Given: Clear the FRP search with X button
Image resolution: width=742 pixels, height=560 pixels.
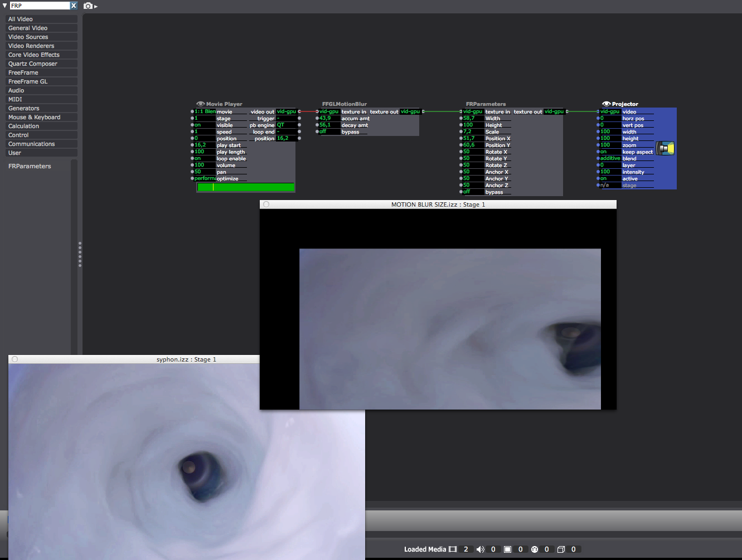Looking at the screenshot, I should pyautogui.click(x=74, y=6).
